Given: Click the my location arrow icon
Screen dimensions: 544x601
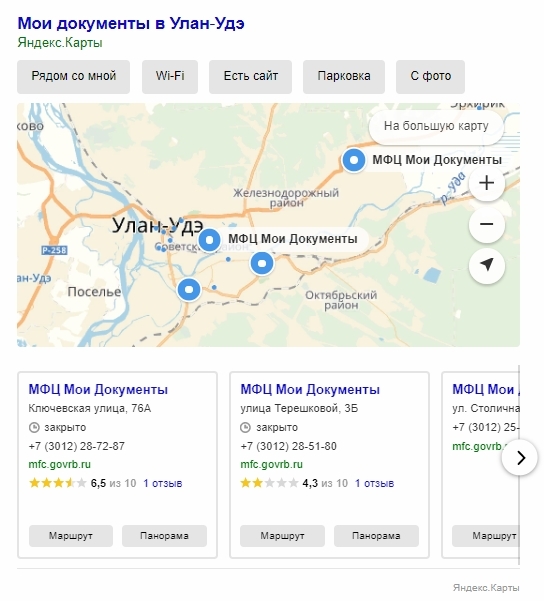Looking at the screenshot, I should pos(486,266).
